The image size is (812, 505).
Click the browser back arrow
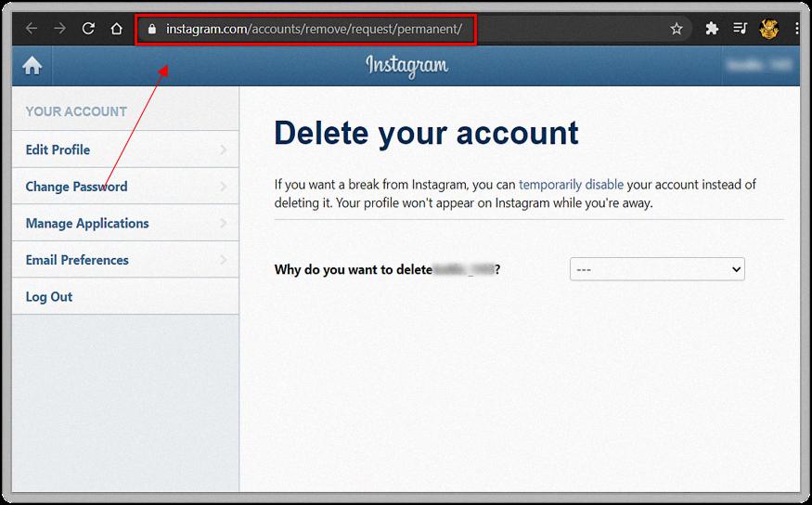pos(32,29)
